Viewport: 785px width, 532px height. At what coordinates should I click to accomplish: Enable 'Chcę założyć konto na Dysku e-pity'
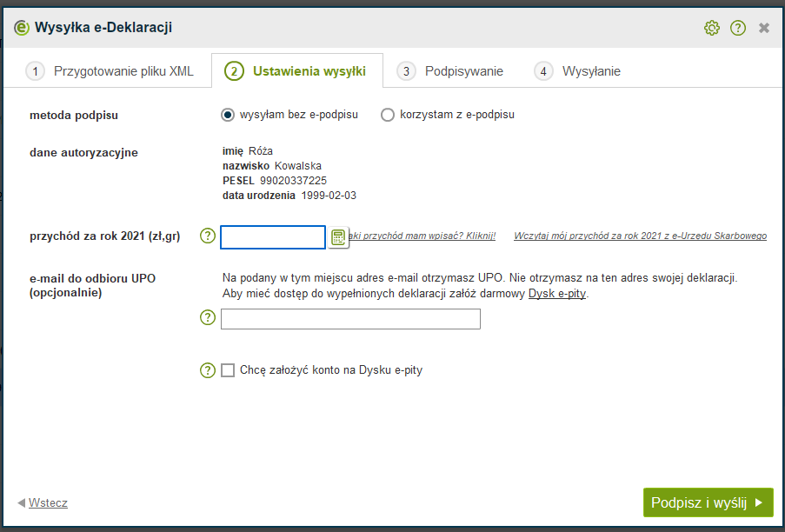[228, 370]
